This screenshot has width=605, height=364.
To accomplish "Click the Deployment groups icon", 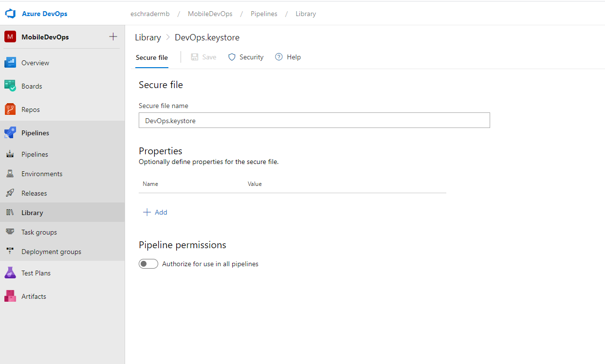I will coord(10,252).
